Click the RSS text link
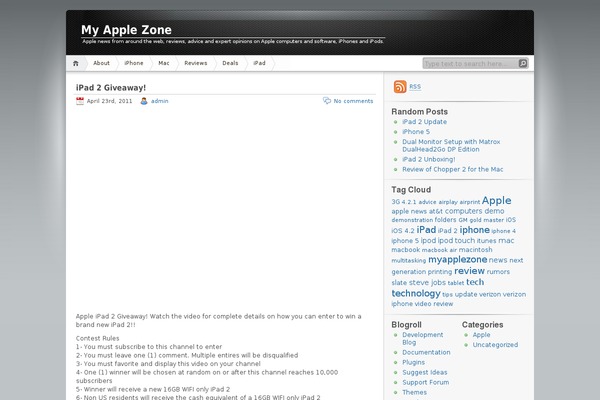Image resolution: width=600 pixels, height=400 pixels. [415, 87]
